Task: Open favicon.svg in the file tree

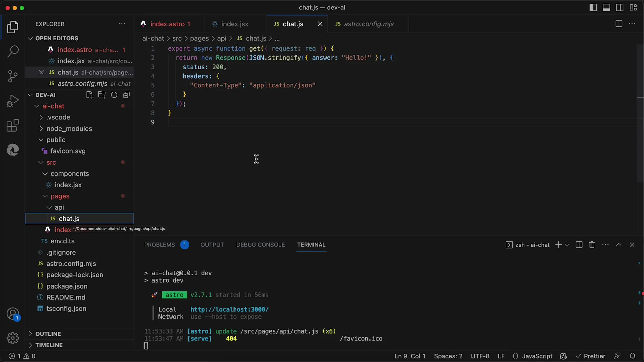Action: 79,151
